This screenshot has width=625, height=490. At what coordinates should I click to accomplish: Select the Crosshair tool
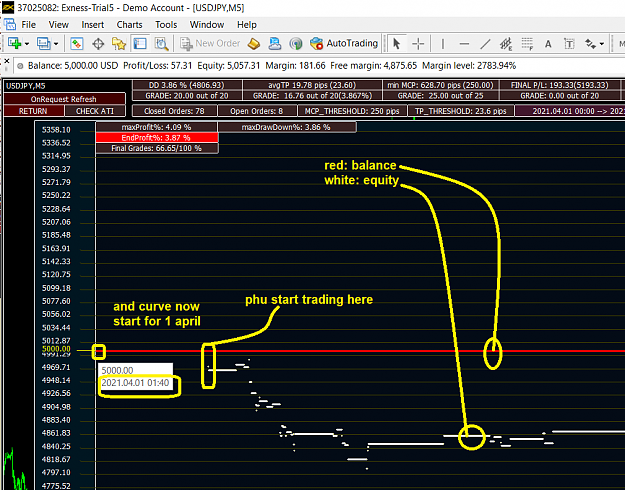tap(418, 43)
